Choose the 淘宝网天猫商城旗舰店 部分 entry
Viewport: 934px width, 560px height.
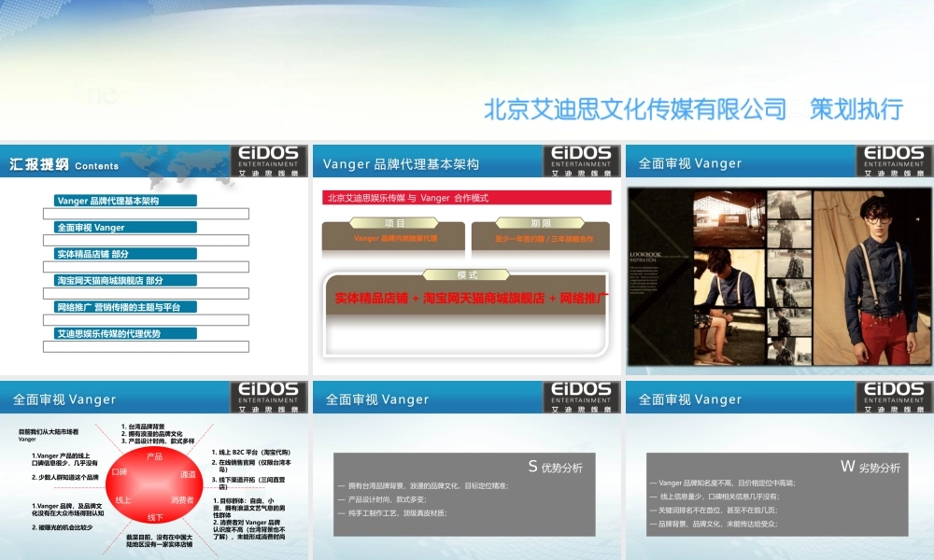125,280
